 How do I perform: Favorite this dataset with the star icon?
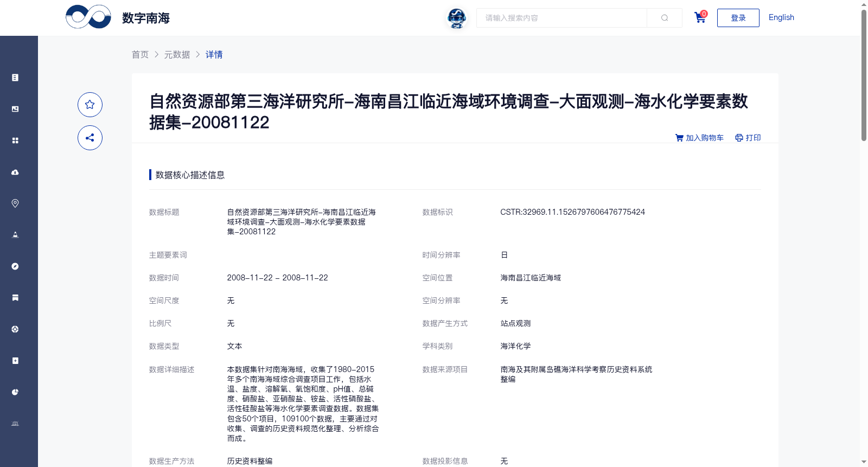coord(90,105)
